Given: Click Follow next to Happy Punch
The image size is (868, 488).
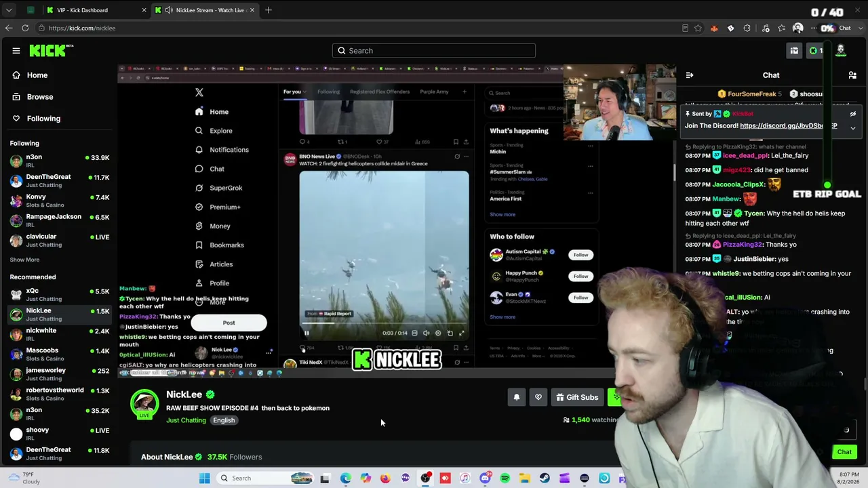Looking at the screenshot, I should coord(581,277).
